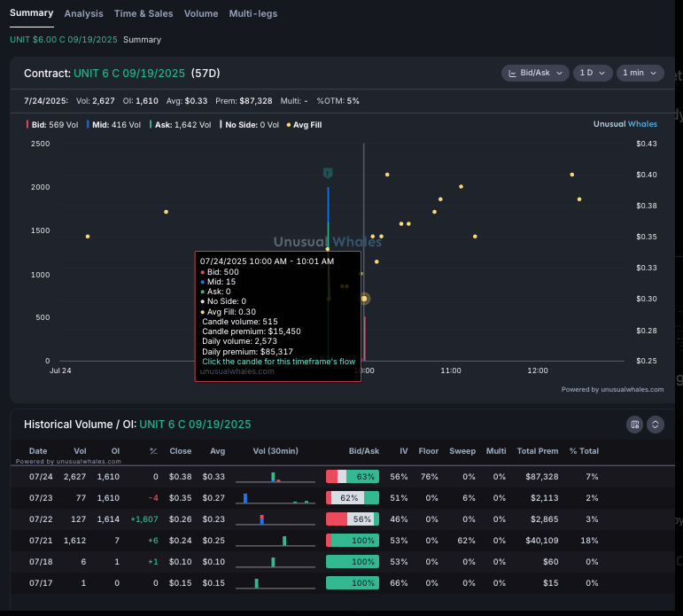This screenshot has height=616, width=683.
Task: Click the $40,109 total premium cell
Action: pos(542,540)
